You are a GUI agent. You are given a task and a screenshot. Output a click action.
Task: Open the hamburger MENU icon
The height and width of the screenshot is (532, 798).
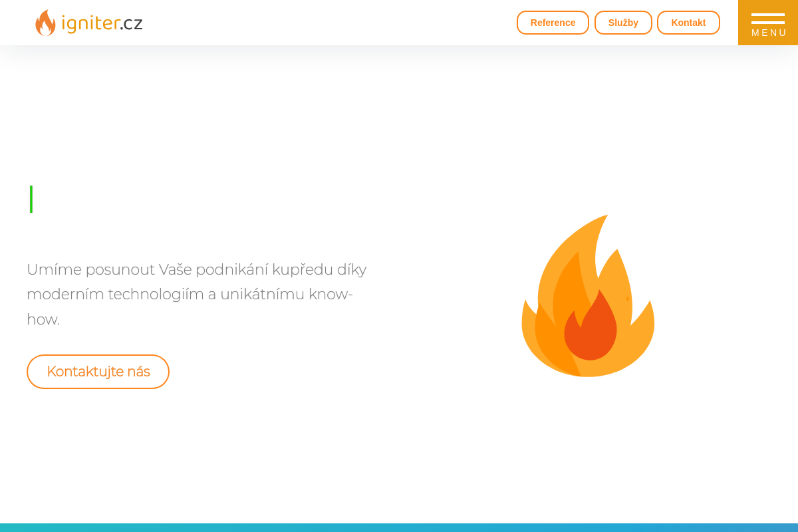pyautogui.click(x=768, y=23)
